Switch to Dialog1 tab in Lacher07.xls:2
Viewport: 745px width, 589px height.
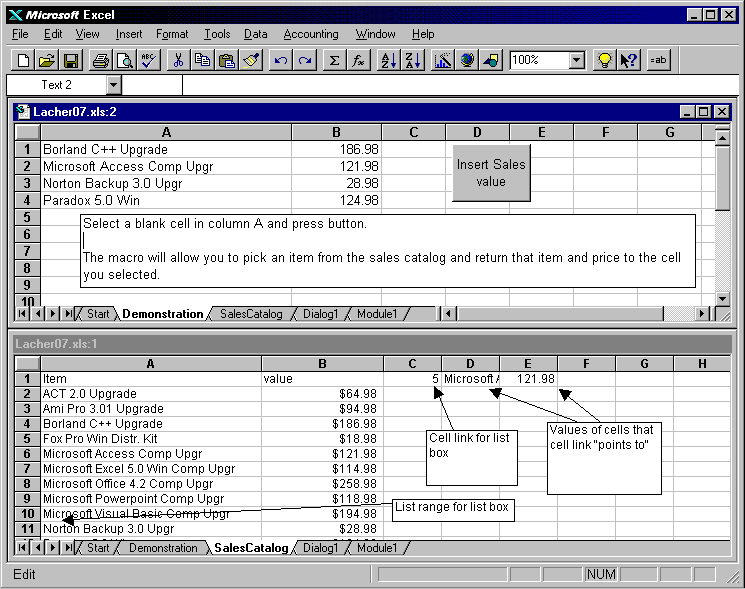click(x=320, y=314)
